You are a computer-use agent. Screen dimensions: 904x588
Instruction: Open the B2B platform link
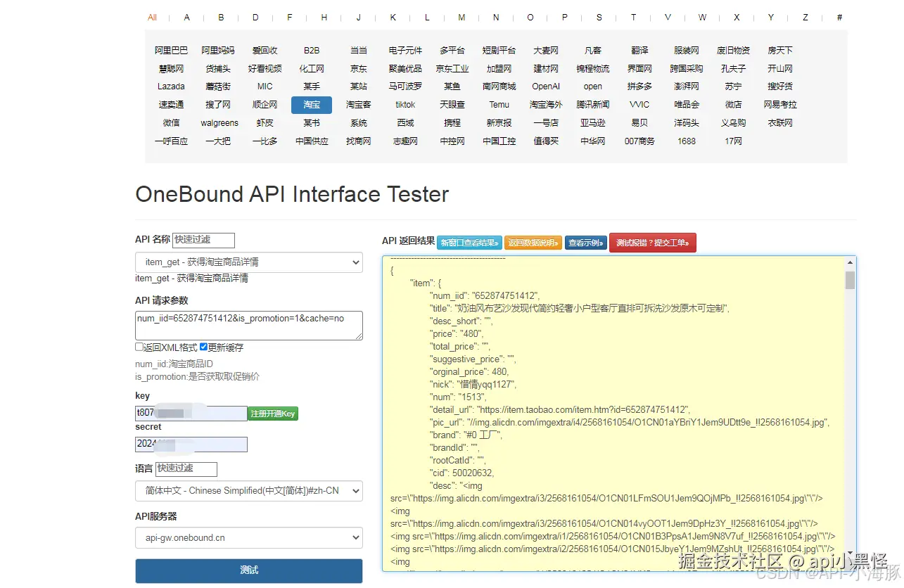312,51
